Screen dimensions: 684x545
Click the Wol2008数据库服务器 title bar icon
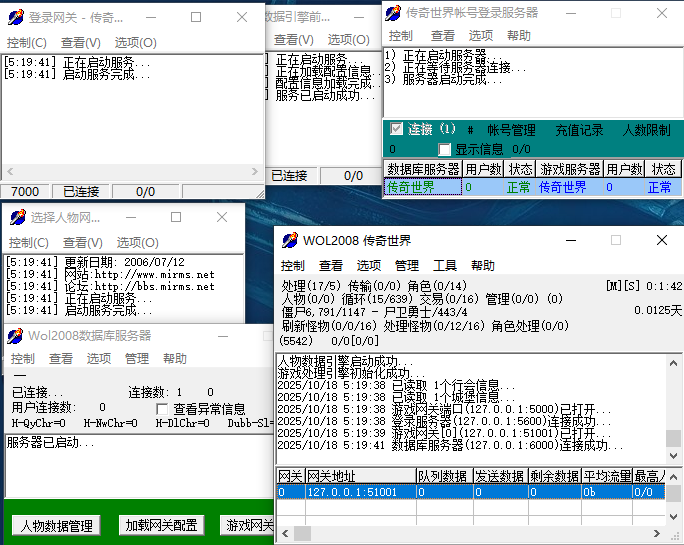pyautogui.click(x=15, y=336)
